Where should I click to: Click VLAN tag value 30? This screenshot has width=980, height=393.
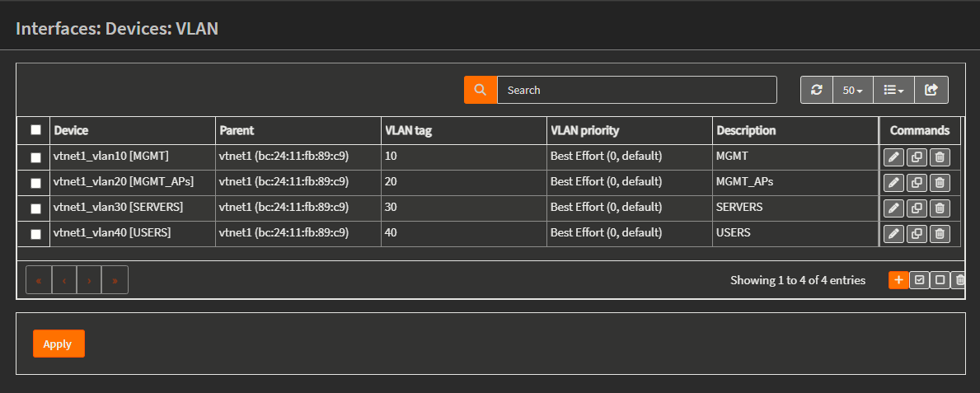(x=392, y=207)
